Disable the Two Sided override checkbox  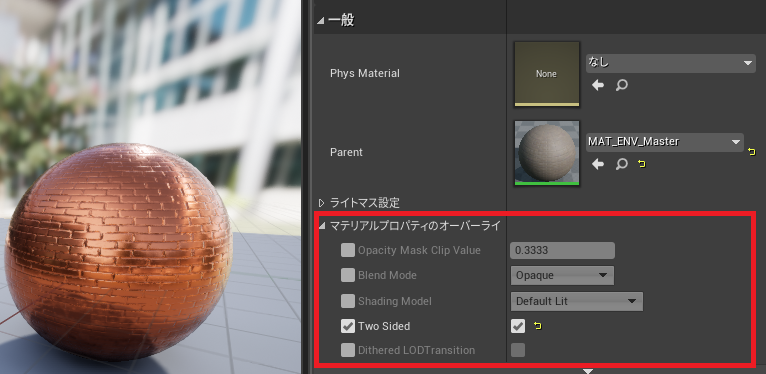coord(348,326)
